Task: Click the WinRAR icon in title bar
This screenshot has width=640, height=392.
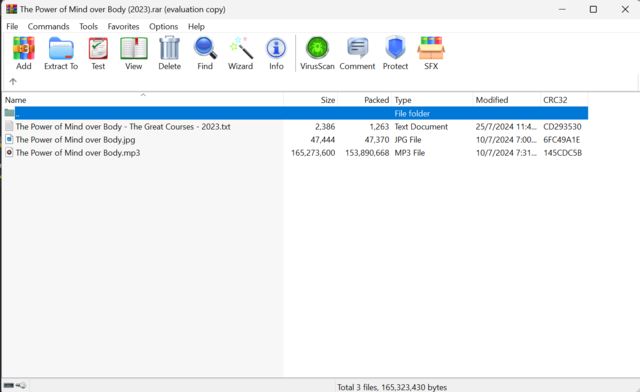Action: (11, 9)
